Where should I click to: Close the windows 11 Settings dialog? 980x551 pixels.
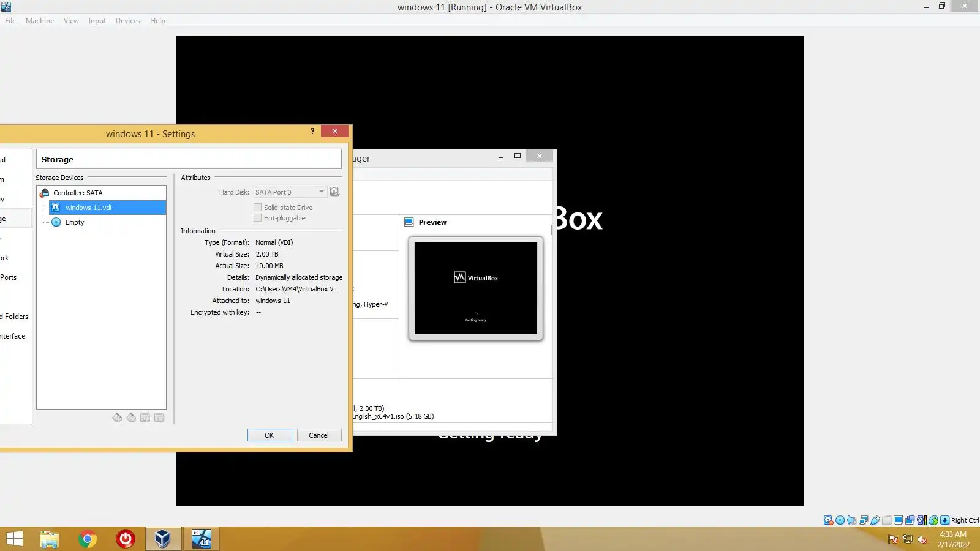pos(335,131)
